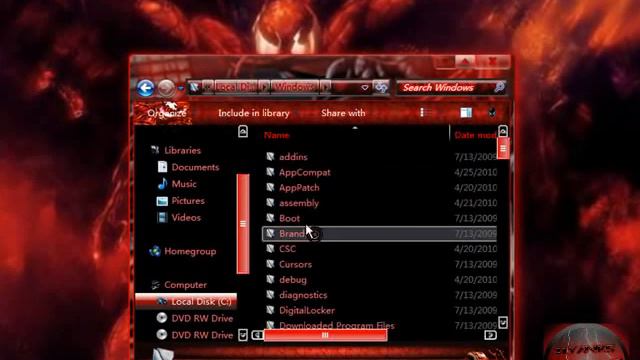
Task: Click folder icon next to CSC
Action: click(x=270, y=249)
